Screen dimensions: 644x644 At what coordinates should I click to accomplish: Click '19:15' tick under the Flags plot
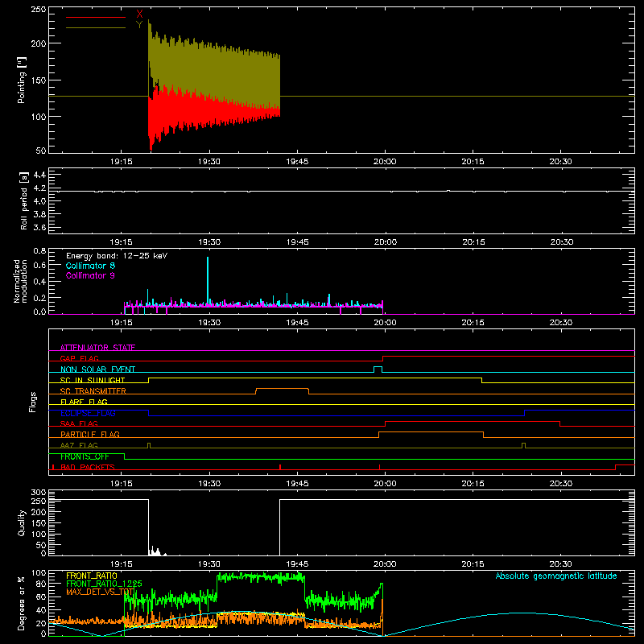pyautogui.click(x=122, y=484)
